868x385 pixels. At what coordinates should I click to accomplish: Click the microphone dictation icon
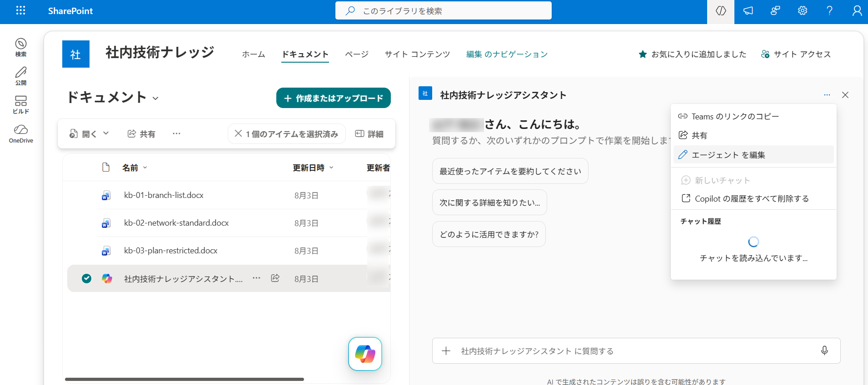[x=824, y=350]
